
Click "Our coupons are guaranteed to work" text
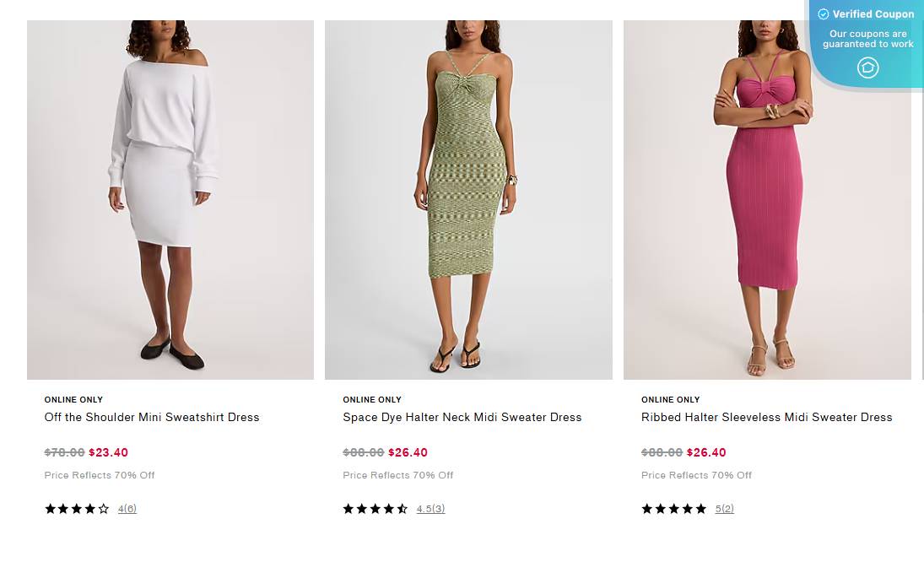click(868, 39)
